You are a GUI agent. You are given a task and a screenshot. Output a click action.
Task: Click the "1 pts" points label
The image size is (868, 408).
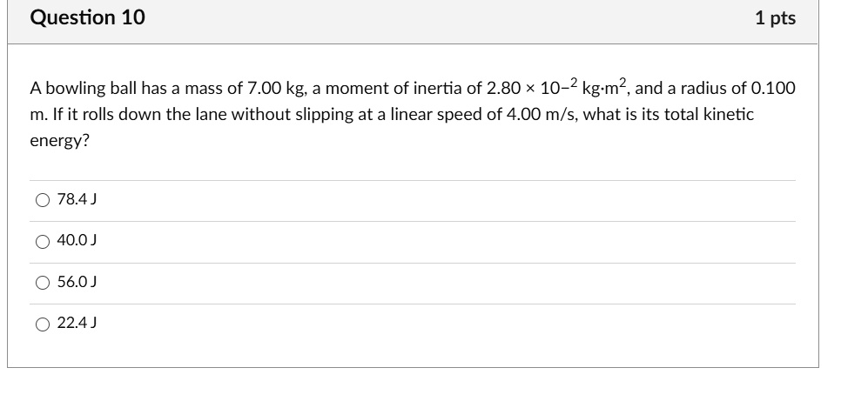776,18
